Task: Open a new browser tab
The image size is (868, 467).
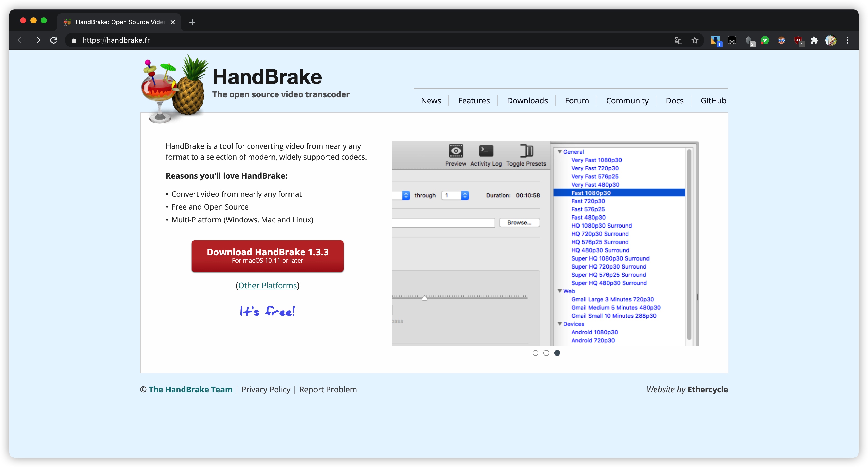Action: [x=192, y=22]
